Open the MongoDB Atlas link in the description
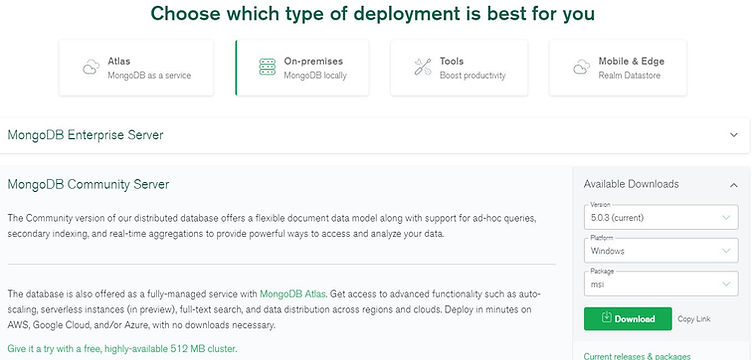The image size is (754, 360). point(292,294)
